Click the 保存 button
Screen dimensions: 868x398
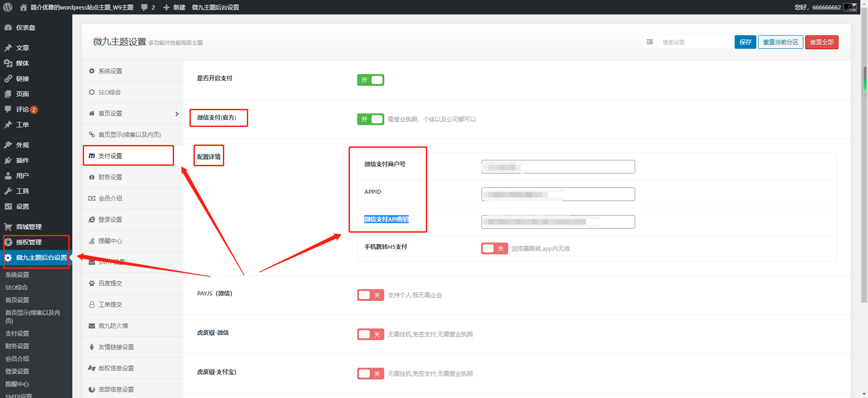[745, 42]
